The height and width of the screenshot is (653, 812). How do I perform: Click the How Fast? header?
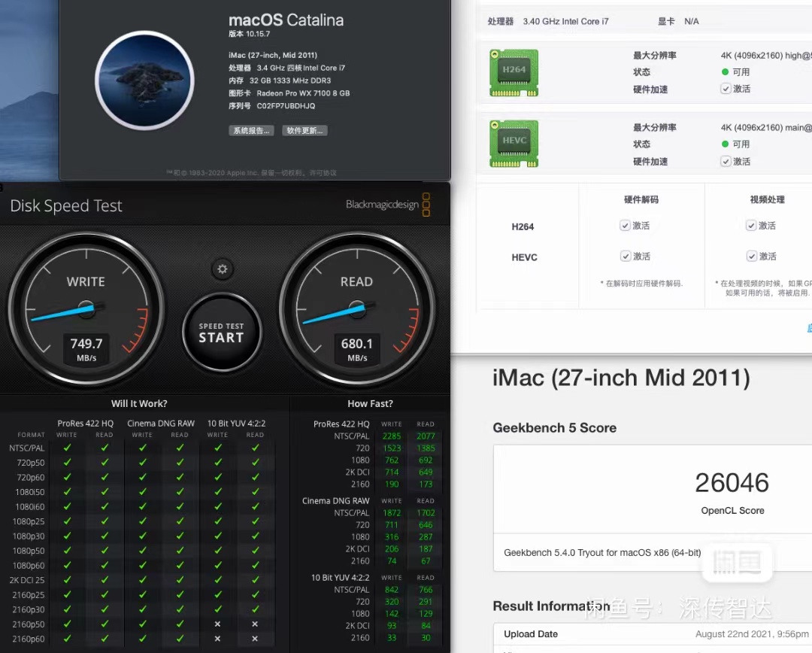[x=370, y=404]
